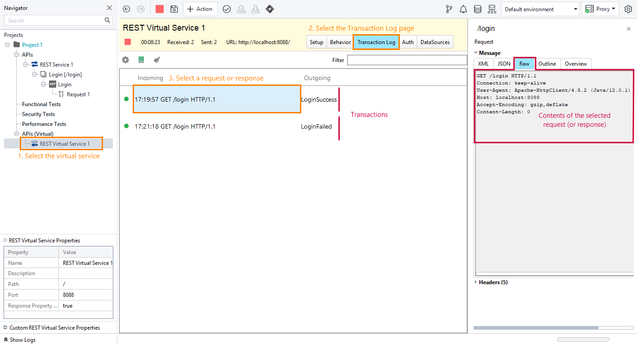Select the Login [/login] resource
Image resolution: width=644 pixels, height=344 pixels.
coord(65,75)
